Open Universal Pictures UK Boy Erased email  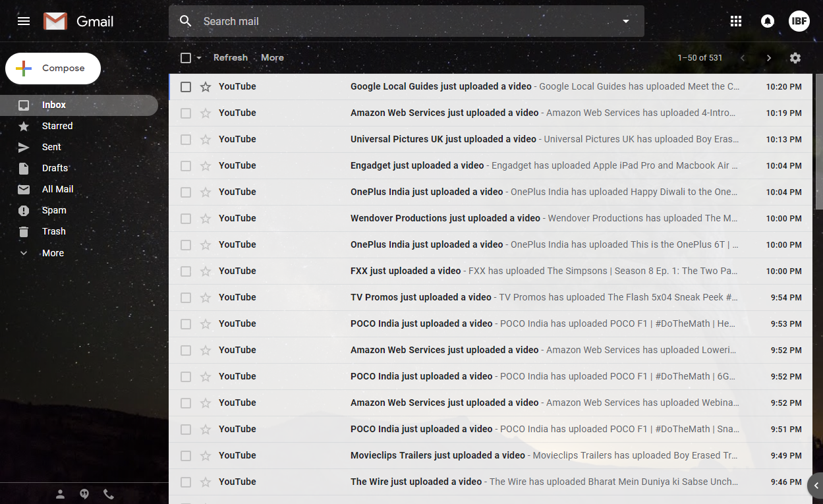(x=490, y=139)
